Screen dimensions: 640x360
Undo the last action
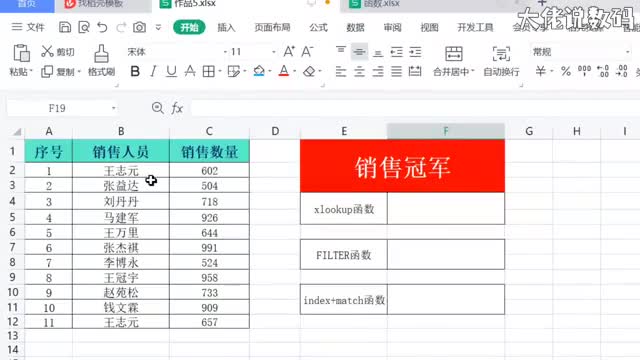point(102,27)
